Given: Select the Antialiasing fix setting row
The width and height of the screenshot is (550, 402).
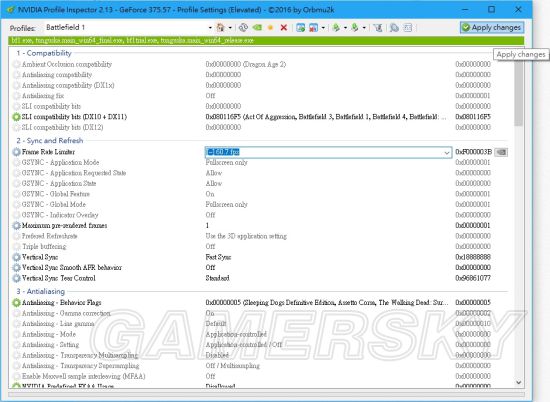Looking at the screenshot, I should tap(260, 96).
